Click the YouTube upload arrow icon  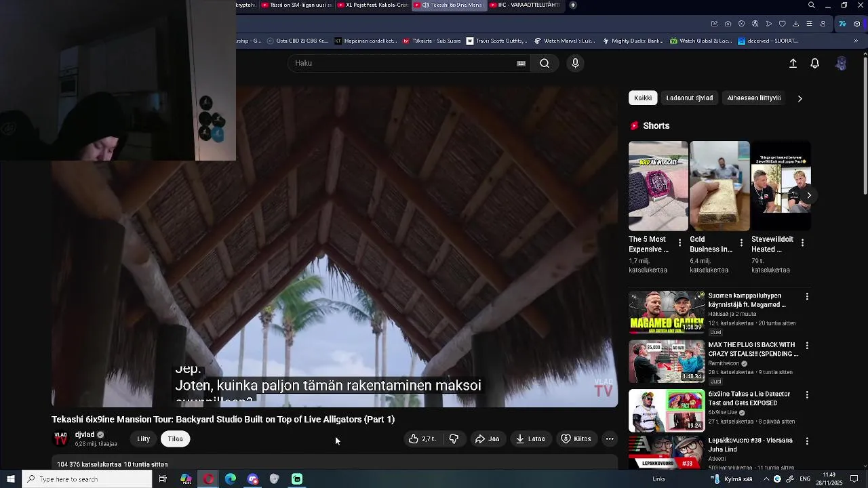click(793, 63)
